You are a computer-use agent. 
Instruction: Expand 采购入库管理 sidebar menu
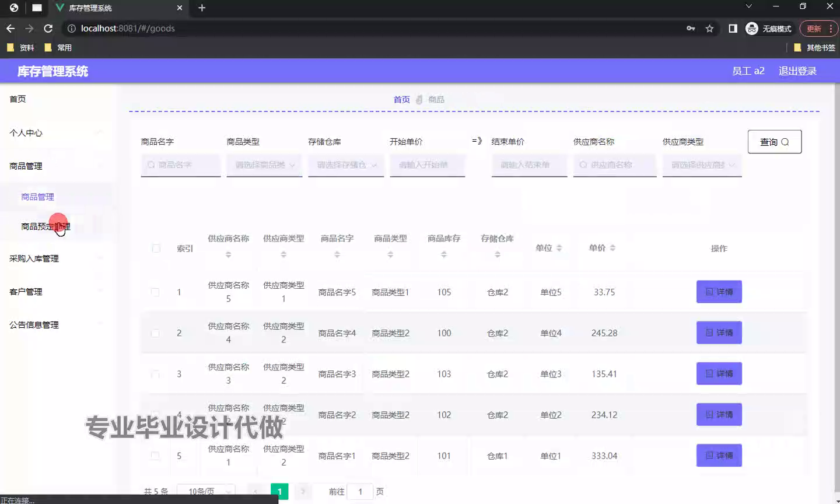click(56, 258)
